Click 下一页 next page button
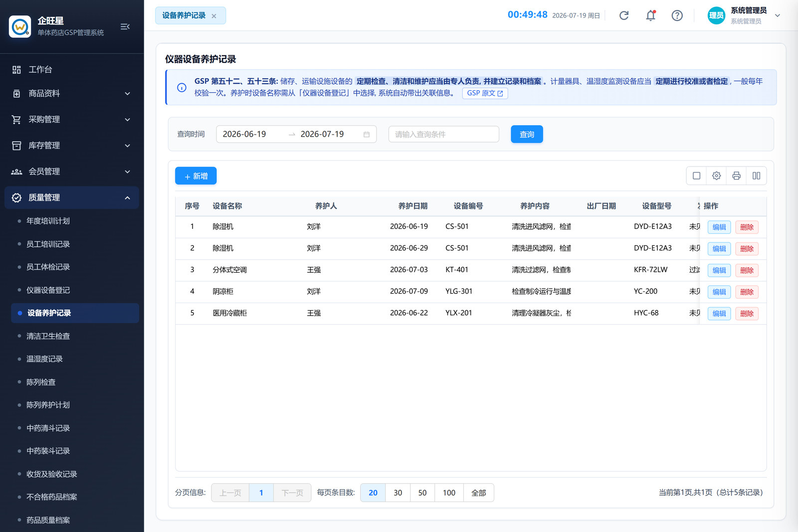This screenshot has height=532, width=798. click(x=292, y=493)
